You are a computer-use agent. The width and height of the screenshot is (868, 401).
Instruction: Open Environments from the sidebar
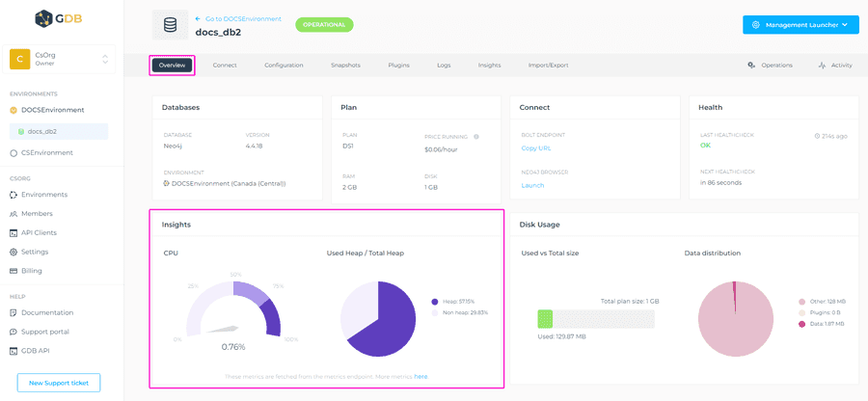point(44,195)
